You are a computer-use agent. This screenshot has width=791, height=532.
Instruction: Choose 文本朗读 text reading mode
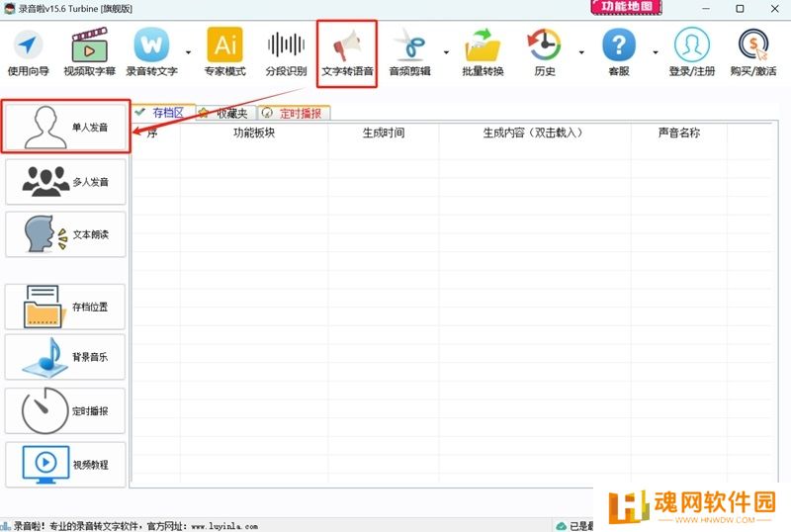[65, 234]
